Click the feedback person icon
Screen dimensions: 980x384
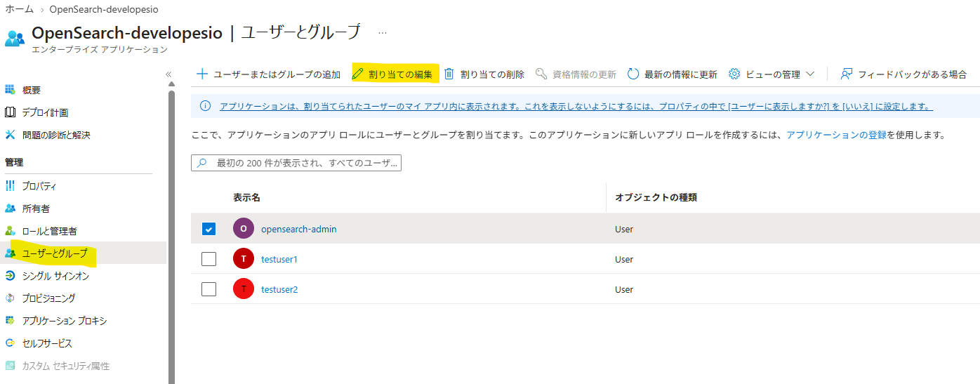847,74
